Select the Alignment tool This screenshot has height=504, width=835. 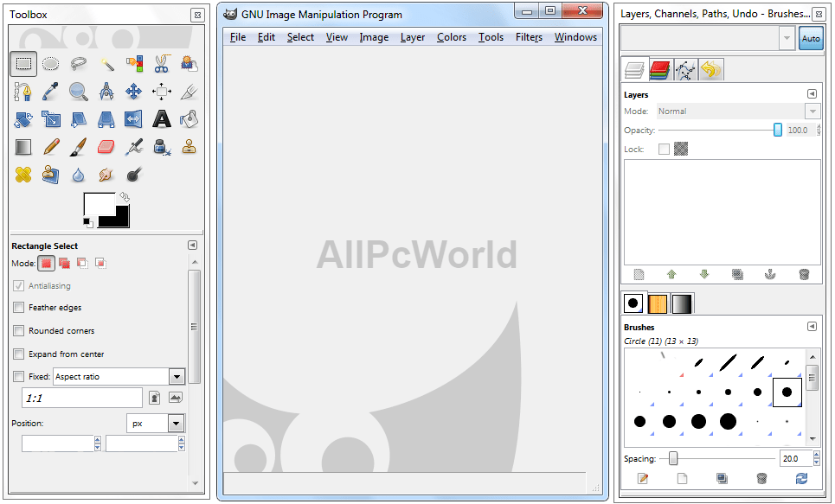coord(162,92)
